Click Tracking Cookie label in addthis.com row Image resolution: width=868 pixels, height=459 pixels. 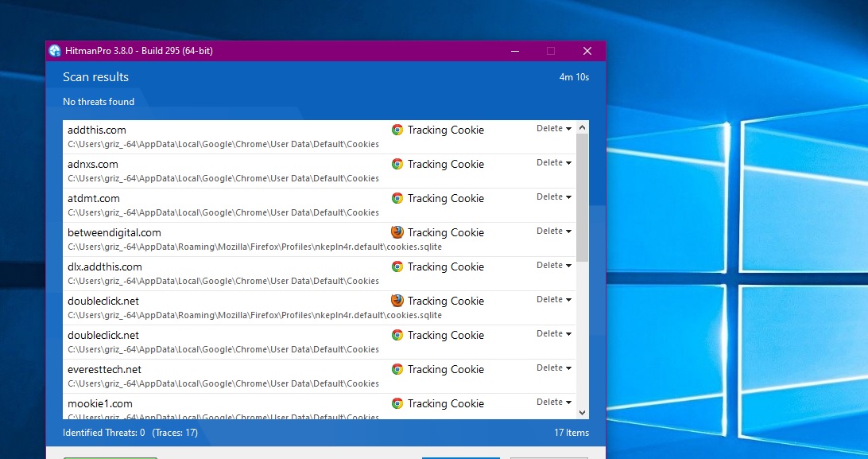click(x=446, y=130)
